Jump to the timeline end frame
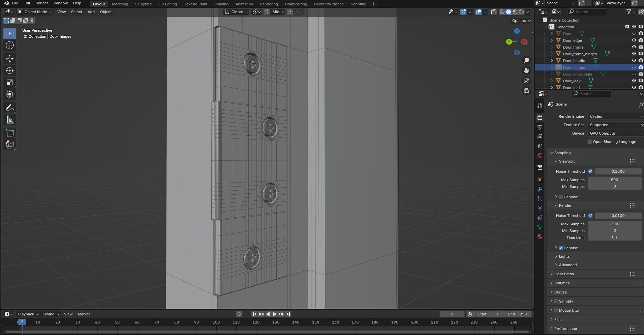Image resolution: width=644 pixels, height=335 pixels. [288, 314]
